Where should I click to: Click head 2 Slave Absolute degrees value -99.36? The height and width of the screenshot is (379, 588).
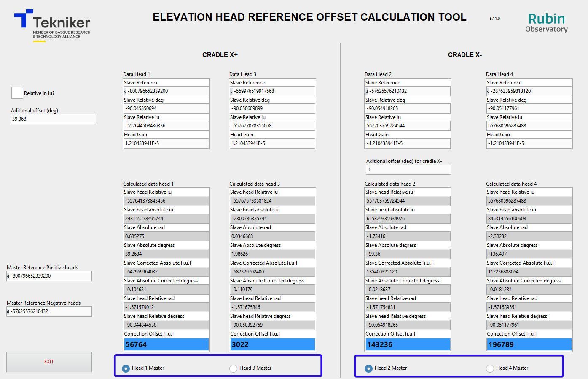point(408,254)
